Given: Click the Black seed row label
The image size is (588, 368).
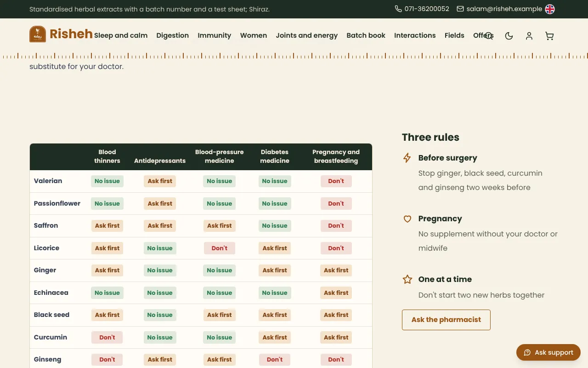Looking at the screenshot, I should point(51,315).
